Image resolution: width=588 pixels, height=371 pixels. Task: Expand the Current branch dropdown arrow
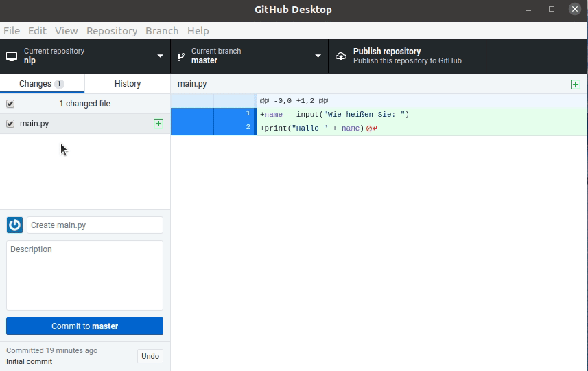(x=318, y=56)
